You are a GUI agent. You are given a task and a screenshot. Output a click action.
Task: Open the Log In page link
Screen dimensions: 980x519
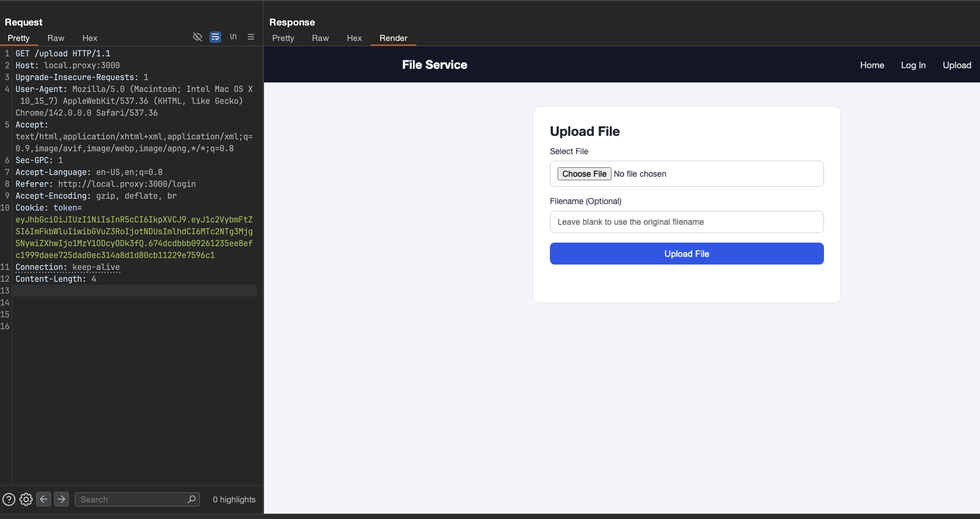tap(914, 65)
